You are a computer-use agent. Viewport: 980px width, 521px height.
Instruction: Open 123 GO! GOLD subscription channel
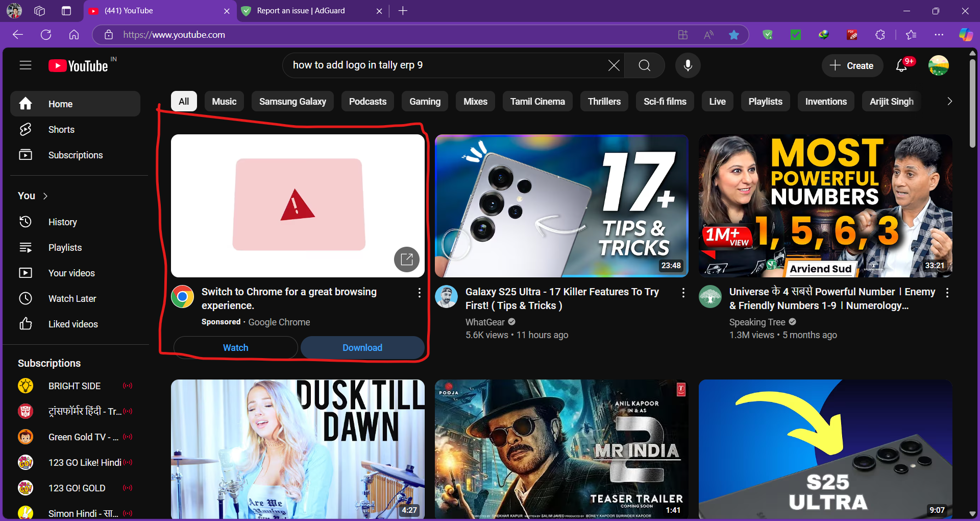click(x=76, y=488)
